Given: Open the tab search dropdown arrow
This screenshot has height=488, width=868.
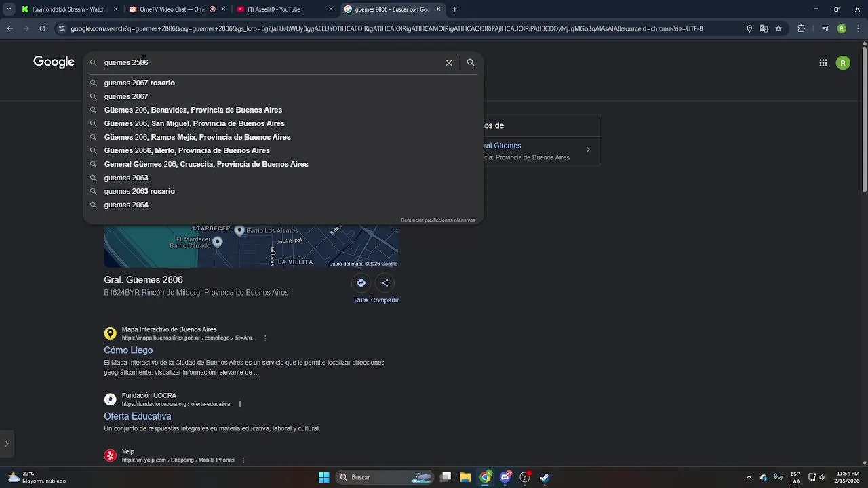Looking at the screenshot, I should point(9,9).
